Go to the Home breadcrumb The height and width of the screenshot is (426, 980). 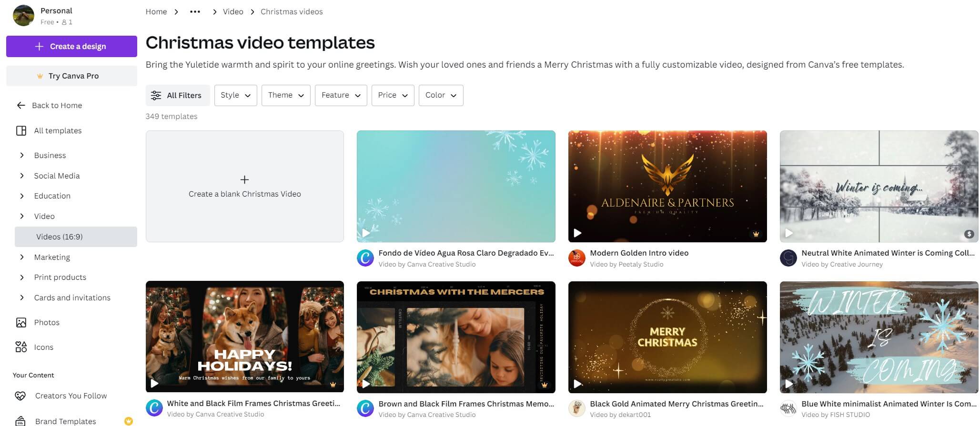(156, 11)
